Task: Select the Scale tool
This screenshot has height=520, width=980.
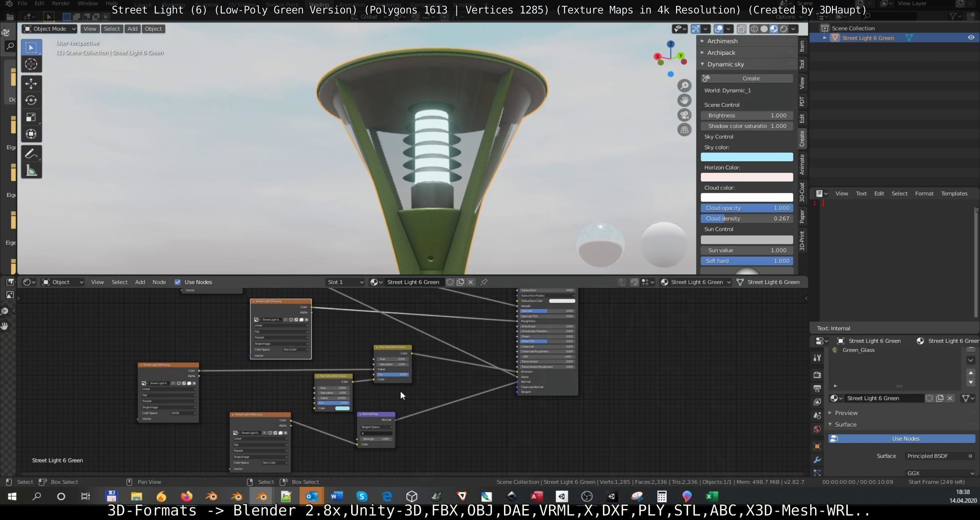Action: point(31,117)
